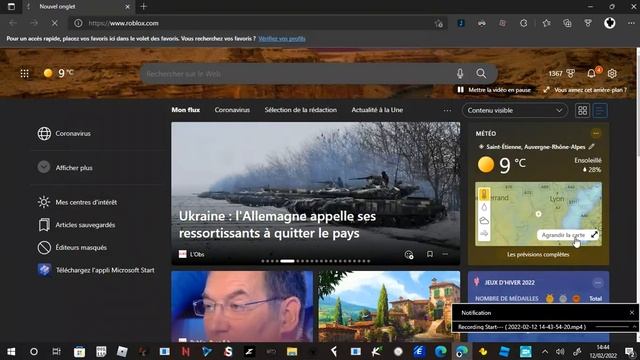This screenshot has height=360, width=640.
Task: Select temperature layer on weather map
Action: tap(484, 194)
